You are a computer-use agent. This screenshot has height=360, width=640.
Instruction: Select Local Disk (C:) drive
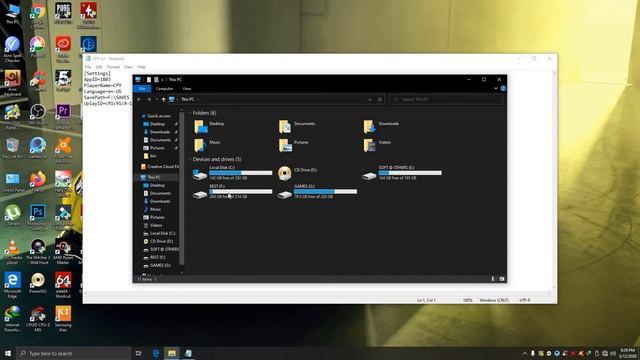coord(232,173)
